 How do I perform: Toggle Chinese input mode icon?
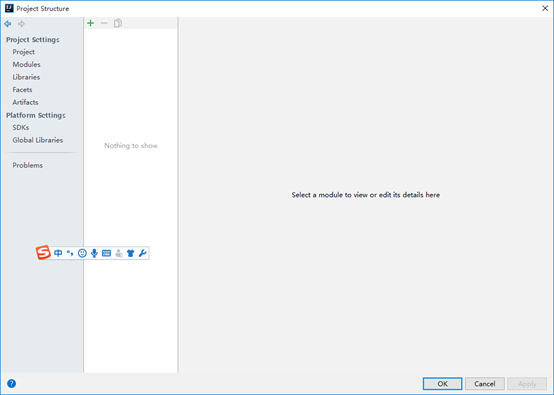pos(58,253)
